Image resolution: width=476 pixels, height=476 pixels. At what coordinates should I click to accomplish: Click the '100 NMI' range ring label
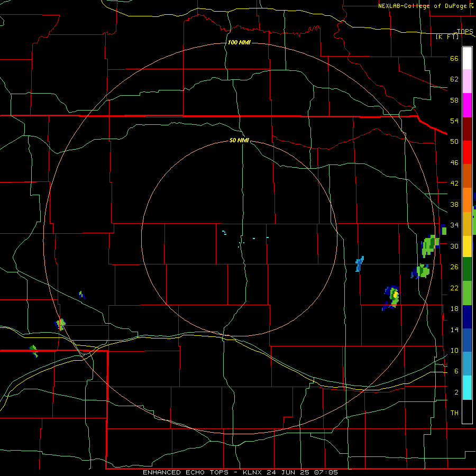coord(239,42)
